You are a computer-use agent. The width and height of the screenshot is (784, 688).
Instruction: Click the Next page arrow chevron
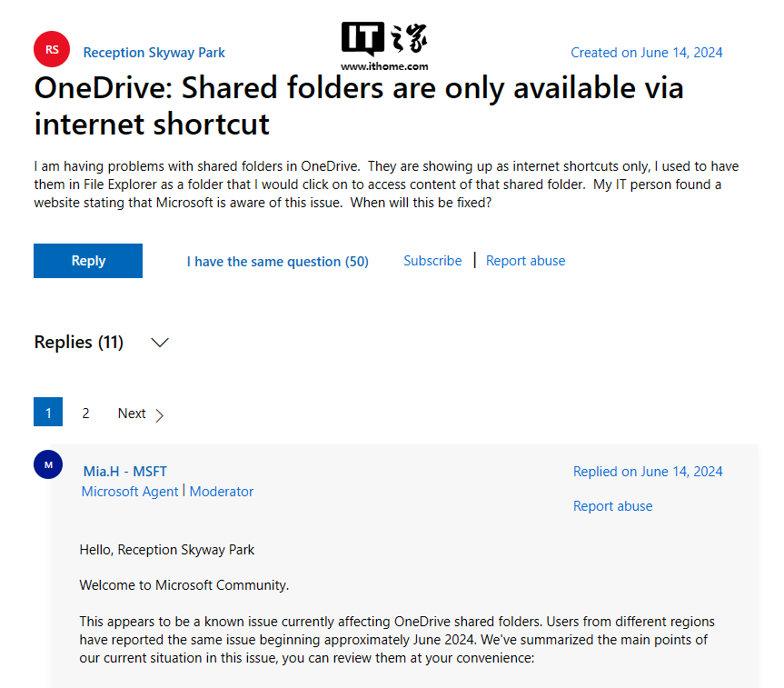tap(160, 415)
